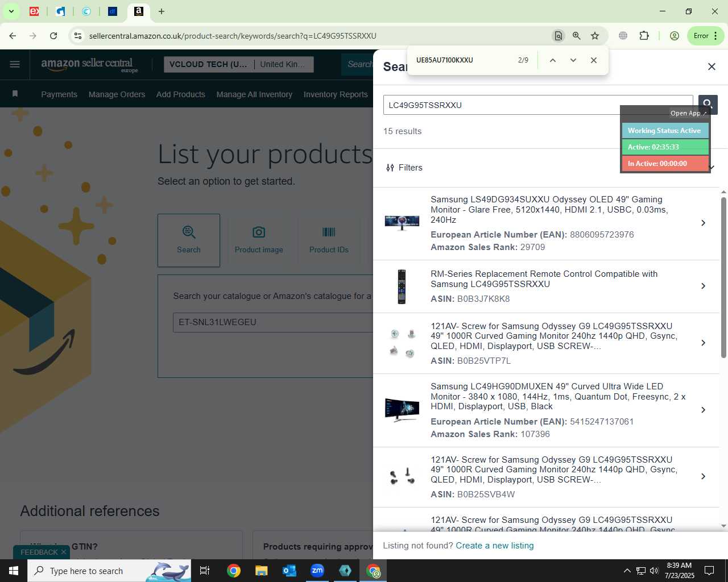
Task: Open Add Products menu
Action: click(181, 94)
